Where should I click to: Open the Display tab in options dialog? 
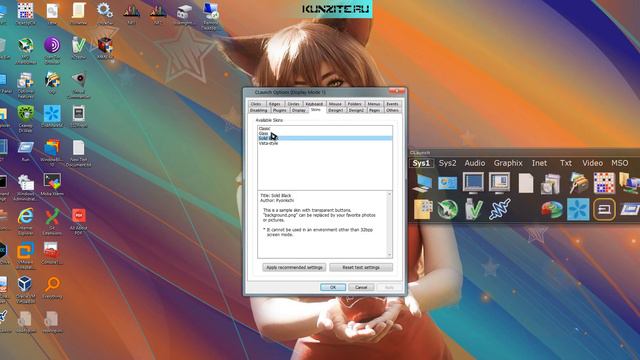point(299,110)
